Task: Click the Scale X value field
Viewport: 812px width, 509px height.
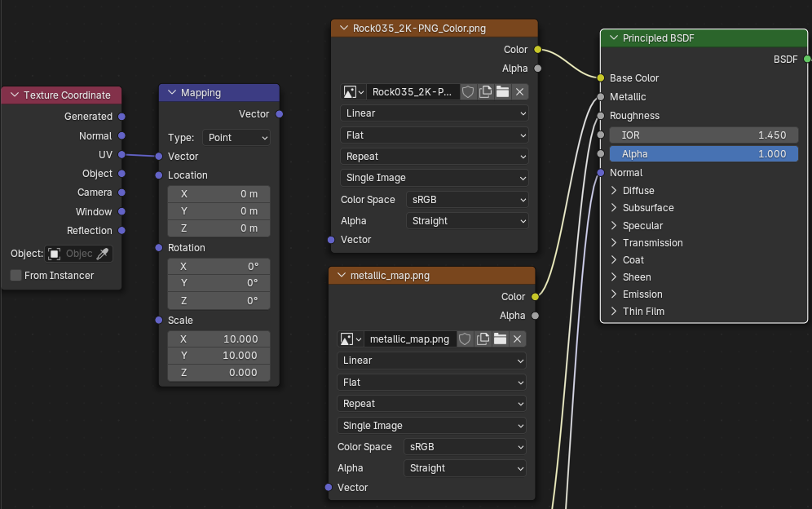Action: tap(218, 339)
